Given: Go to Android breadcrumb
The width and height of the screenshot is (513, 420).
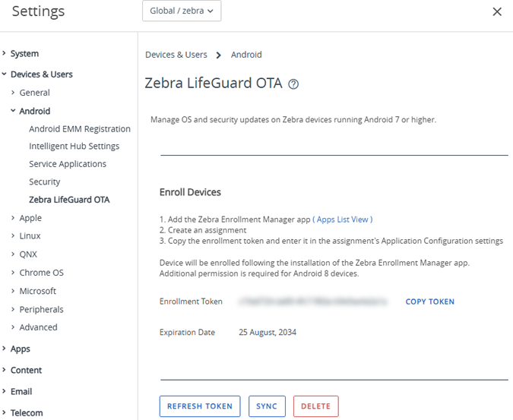Looking at the screenshot, I should coord(246,55).
